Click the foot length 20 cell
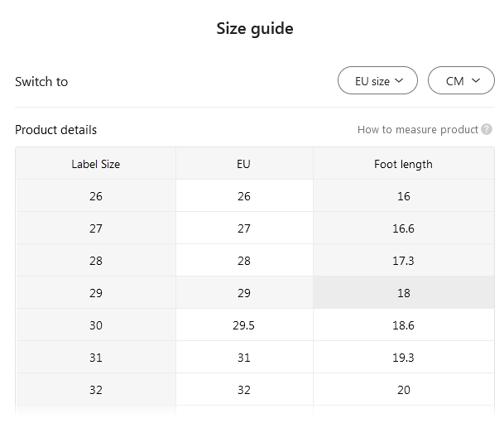Viewport: 504px width, 447px height. pos(403,390)
